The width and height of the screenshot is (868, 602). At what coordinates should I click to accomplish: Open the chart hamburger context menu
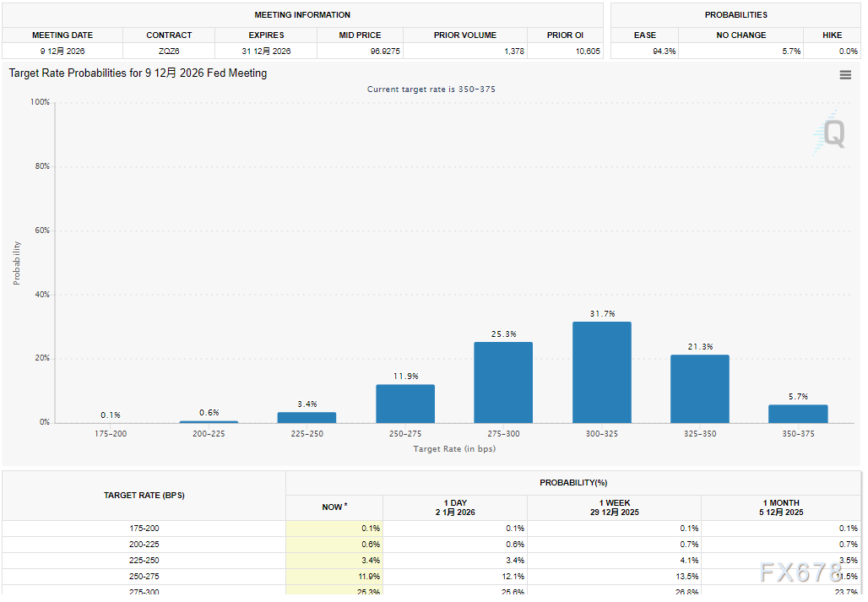(845, 75)
